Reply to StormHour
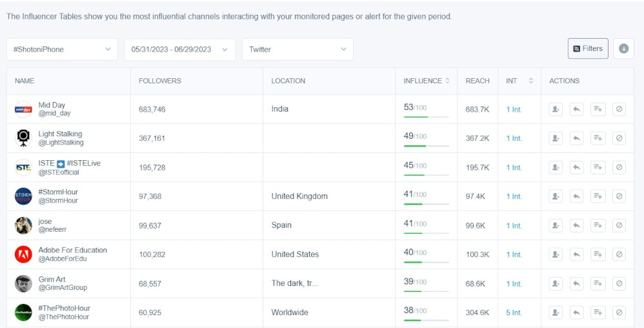Screen dimensions: 644x328 577,196
